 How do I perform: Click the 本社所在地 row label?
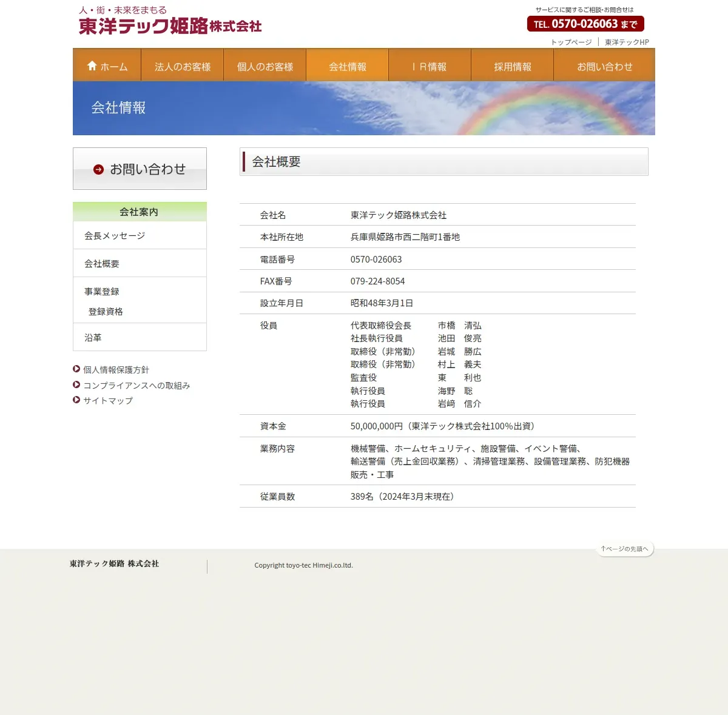pyautogui.click(x=281, y=237)
